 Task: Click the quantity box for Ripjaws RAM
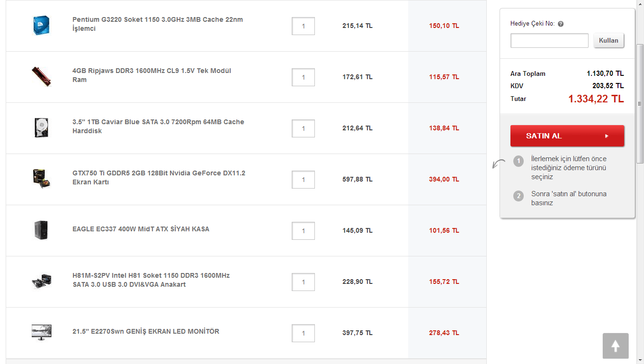[303, 77]
